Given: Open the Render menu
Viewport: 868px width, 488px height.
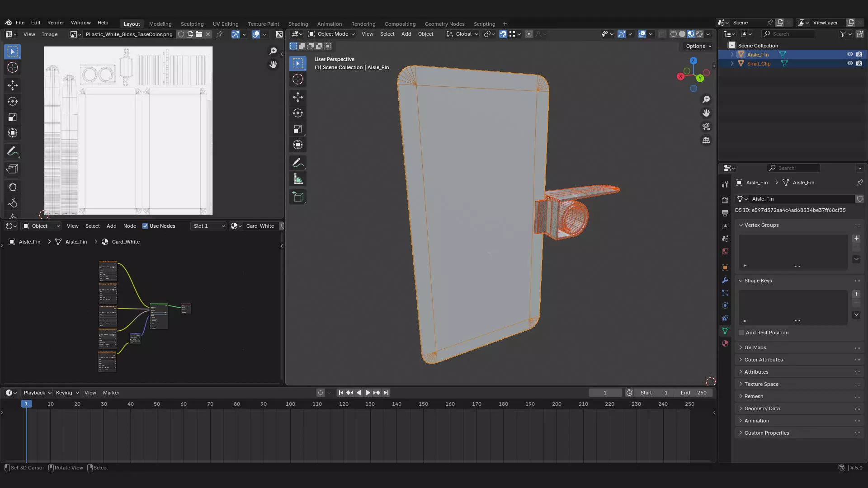Looking at the screenshot, I should coord(56,23).
